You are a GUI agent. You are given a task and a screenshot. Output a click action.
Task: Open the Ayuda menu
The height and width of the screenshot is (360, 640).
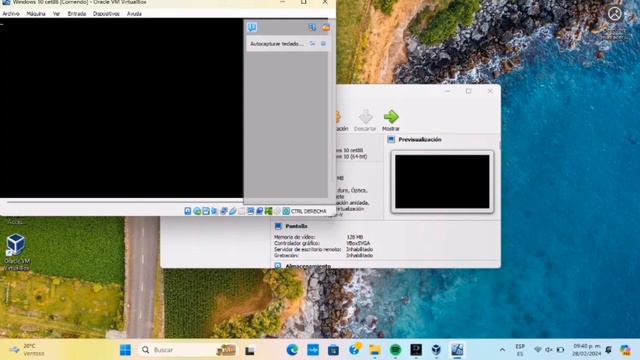point(134,13)
